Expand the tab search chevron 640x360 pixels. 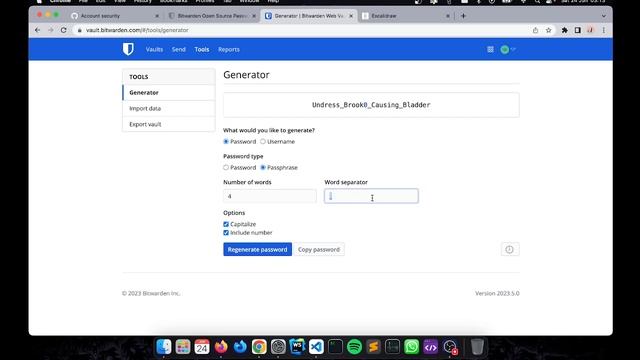pos(604,16)
